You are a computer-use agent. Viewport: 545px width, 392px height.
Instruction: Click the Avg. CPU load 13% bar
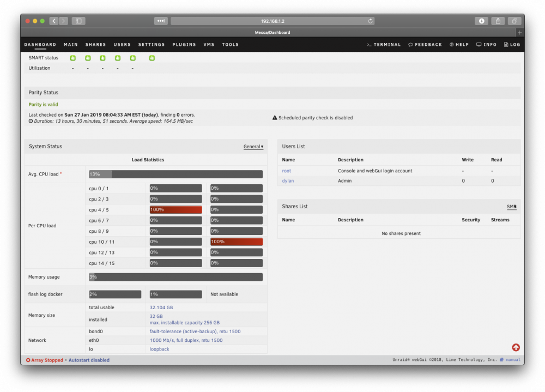coord(175,174)
